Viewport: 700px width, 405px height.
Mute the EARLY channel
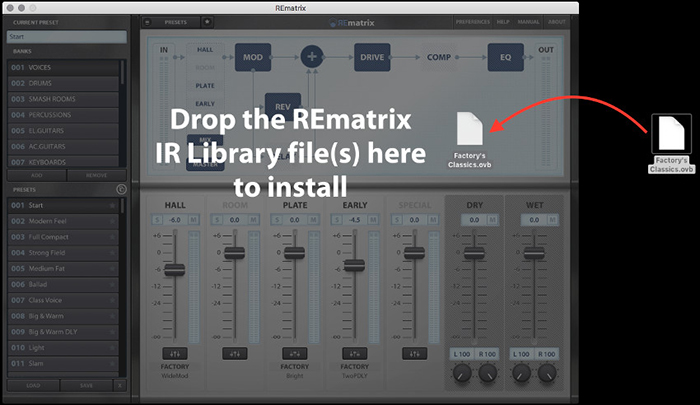[x=373, y=220]
